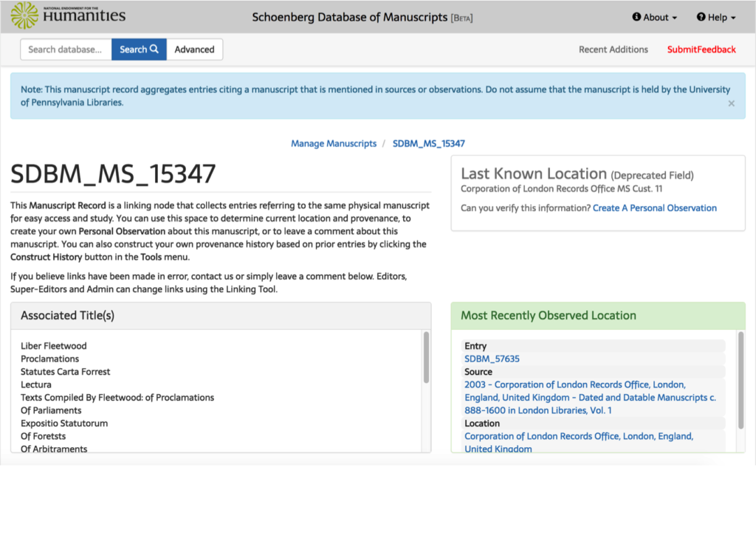This screenshot has width=756, height=538.
Task: Click the Most Recently Observed Location header
Action: 598,316
